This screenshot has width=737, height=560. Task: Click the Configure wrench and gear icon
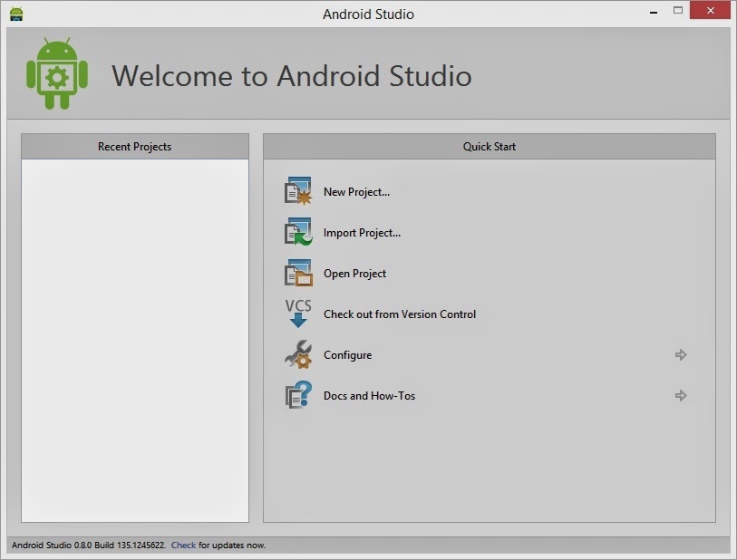[298, 354]
